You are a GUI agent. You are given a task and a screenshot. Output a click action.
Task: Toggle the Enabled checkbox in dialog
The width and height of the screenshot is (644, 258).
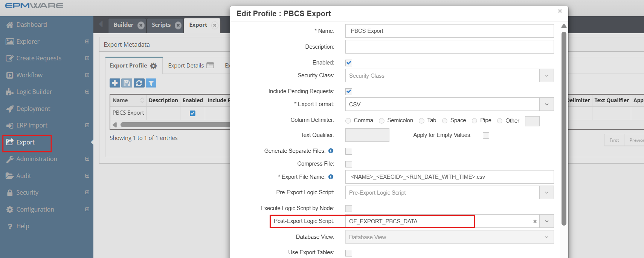click(349, 63)
